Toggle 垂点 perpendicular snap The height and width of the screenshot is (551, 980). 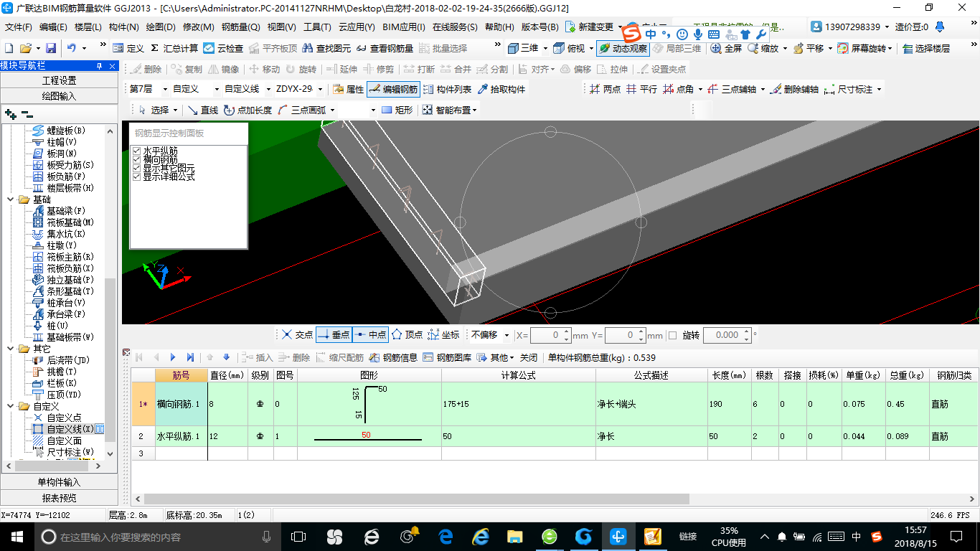[x=334, y=334]
